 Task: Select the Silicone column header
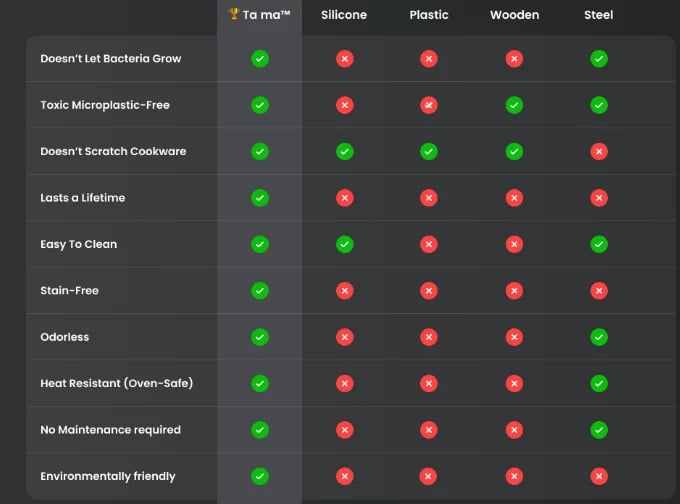pos(344,15)
